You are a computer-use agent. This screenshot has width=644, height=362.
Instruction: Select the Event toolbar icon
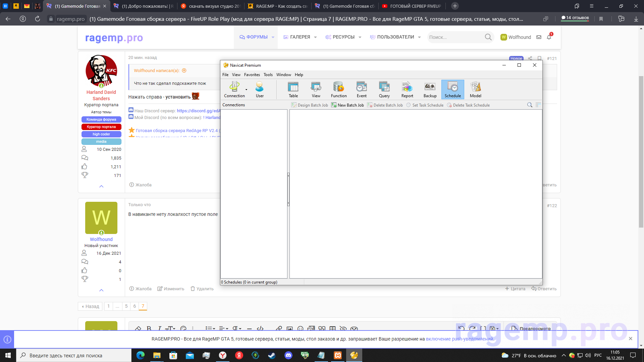click(362, 89)
